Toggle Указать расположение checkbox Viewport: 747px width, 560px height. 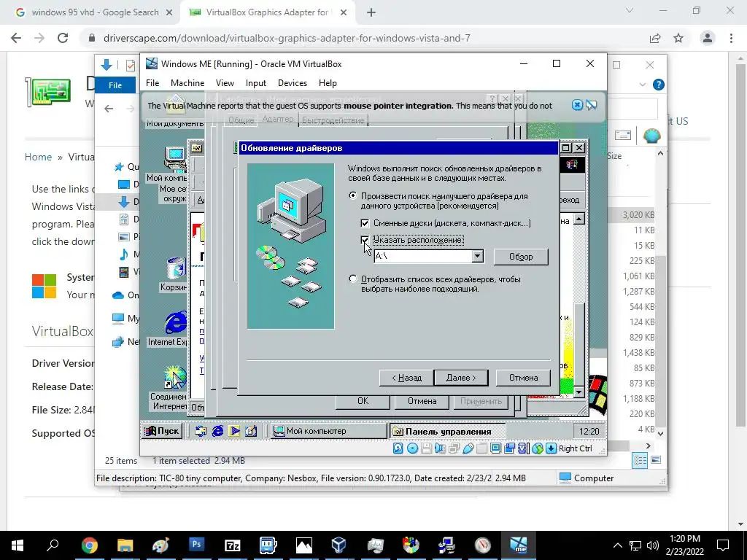[365, 240]
